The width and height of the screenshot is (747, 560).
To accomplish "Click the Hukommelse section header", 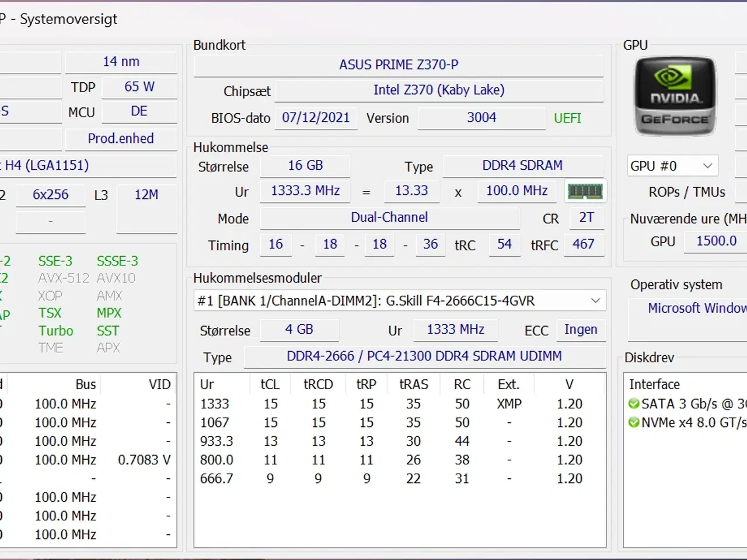I will pyautogui.click(x=231, y=148).
